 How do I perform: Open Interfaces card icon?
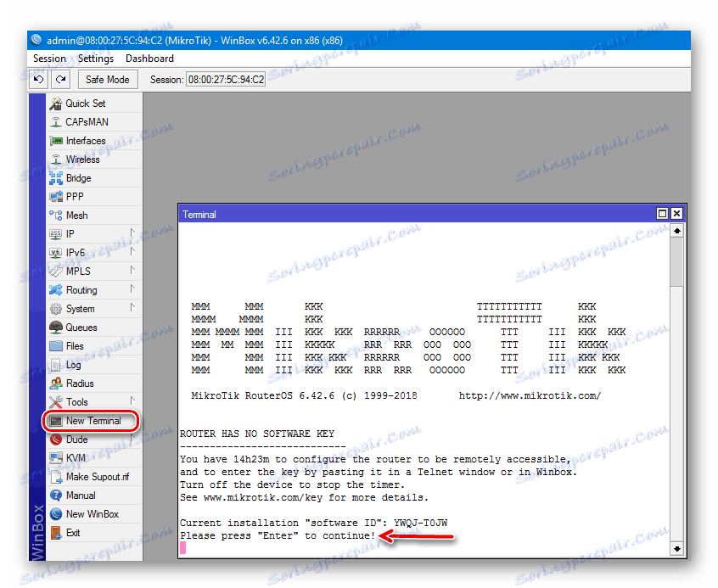56,141
